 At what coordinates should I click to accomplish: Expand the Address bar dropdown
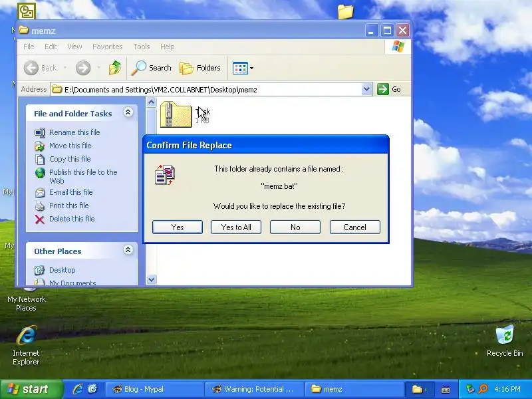point(366,89)
